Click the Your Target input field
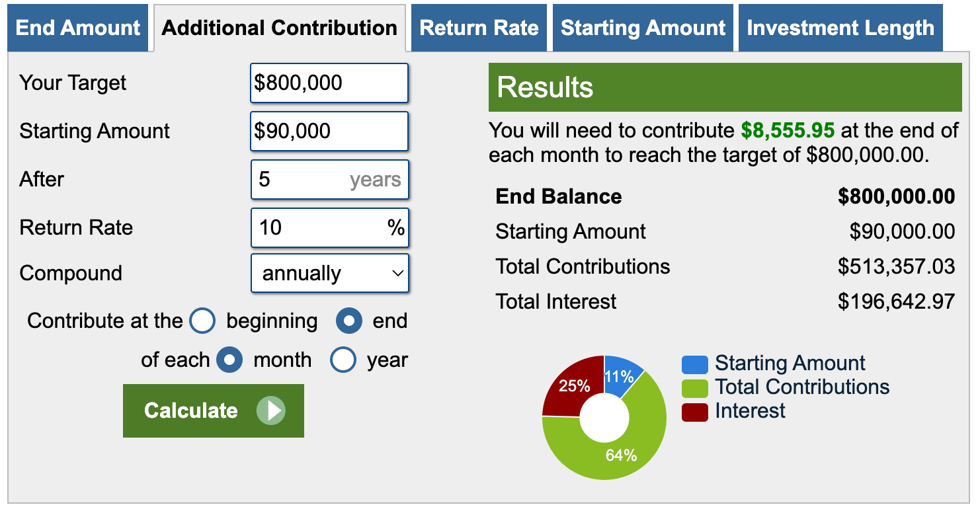This screenshot has height=509, width=980. click(329, 83)
